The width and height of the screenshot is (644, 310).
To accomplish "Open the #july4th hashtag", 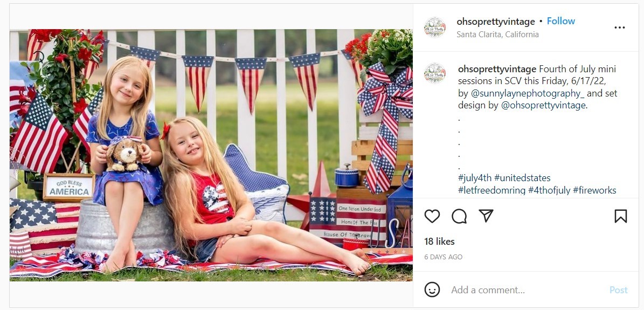I will [474, 178].
